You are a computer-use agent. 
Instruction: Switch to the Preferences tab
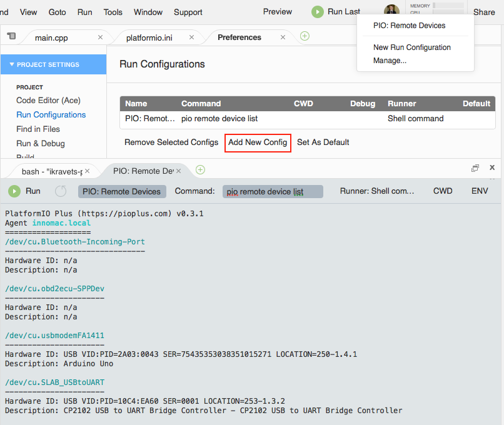[x=239, y=37]
